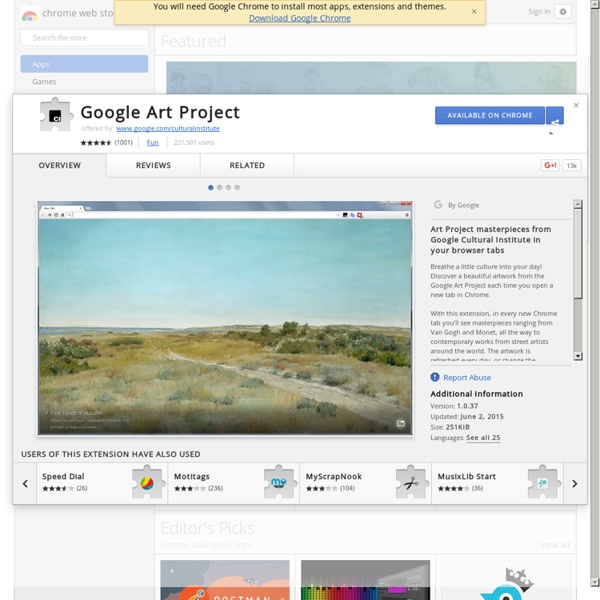Click See all 25 languages
This screenshot has width=600, height=600.
pos(483,438)
